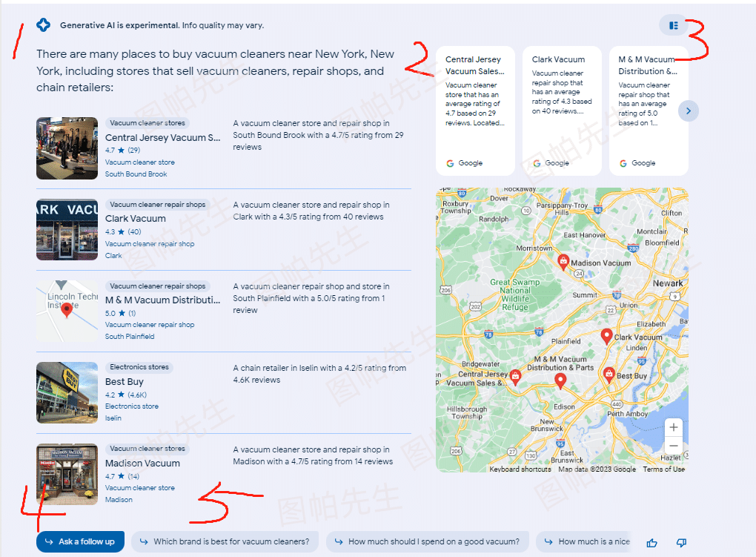Open M & M Vacuum map thumbnail
756x557 pixels.
[67, 312]
